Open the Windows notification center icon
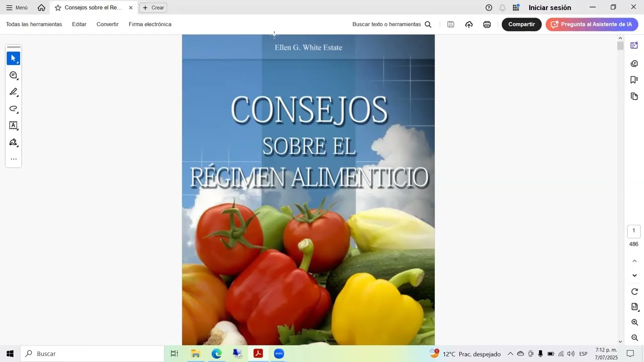Viewport: 644px width, 362px height. (630, 354)
